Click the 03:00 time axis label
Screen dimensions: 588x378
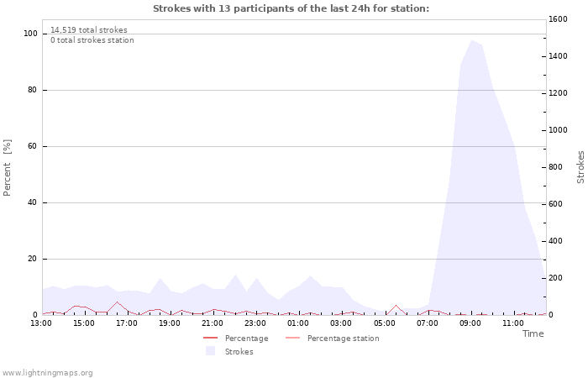point(341,323)
